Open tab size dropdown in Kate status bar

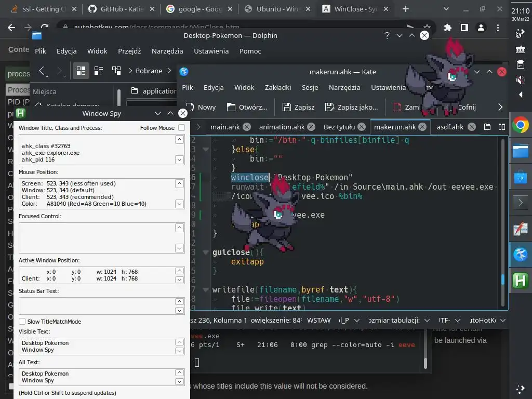tap(400, 320)
